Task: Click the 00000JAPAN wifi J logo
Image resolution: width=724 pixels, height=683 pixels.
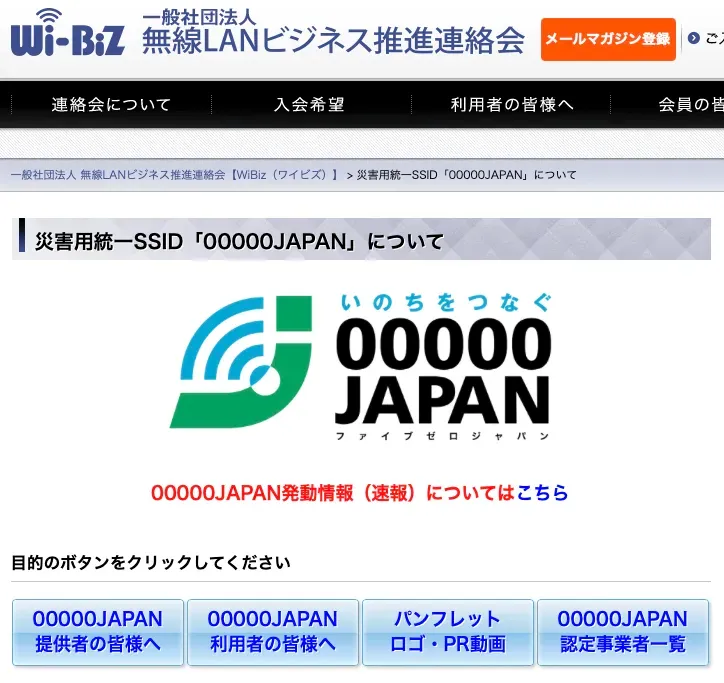Action: [x=241, y=362]
